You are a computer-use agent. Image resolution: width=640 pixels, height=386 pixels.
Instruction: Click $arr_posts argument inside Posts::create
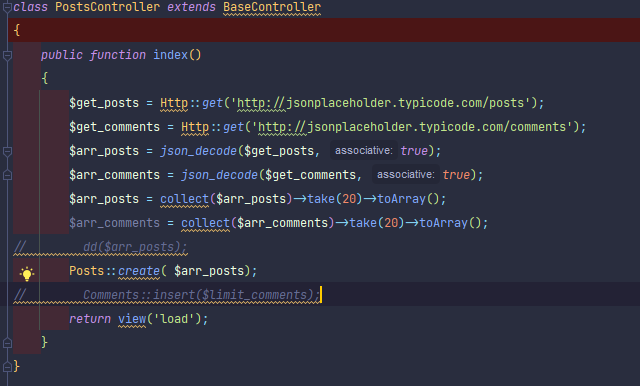(x=209, y=271)
